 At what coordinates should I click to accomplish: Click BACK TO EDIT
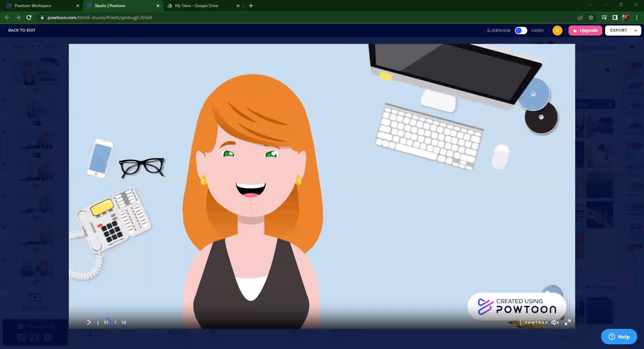(x=22, y=30)
